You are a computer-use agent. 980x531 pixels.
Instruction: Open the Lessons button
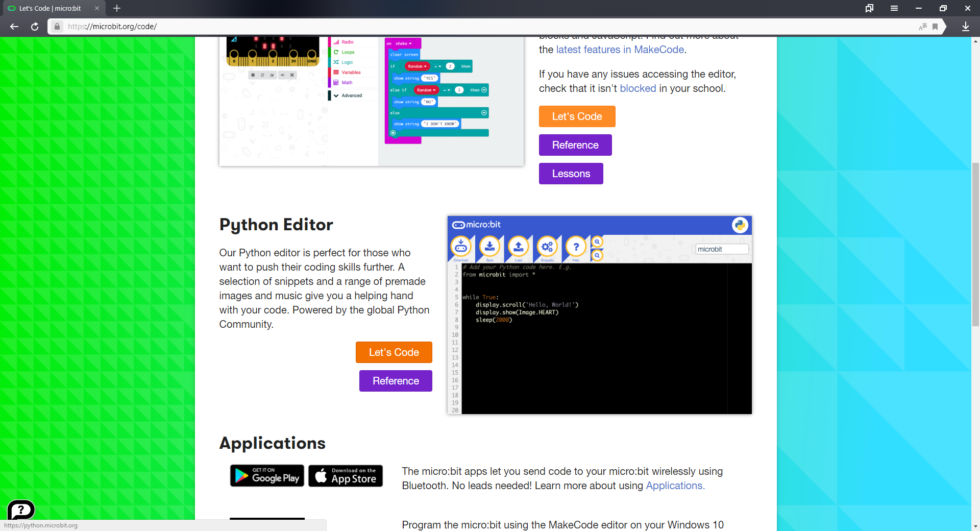(x=571, y=174)
